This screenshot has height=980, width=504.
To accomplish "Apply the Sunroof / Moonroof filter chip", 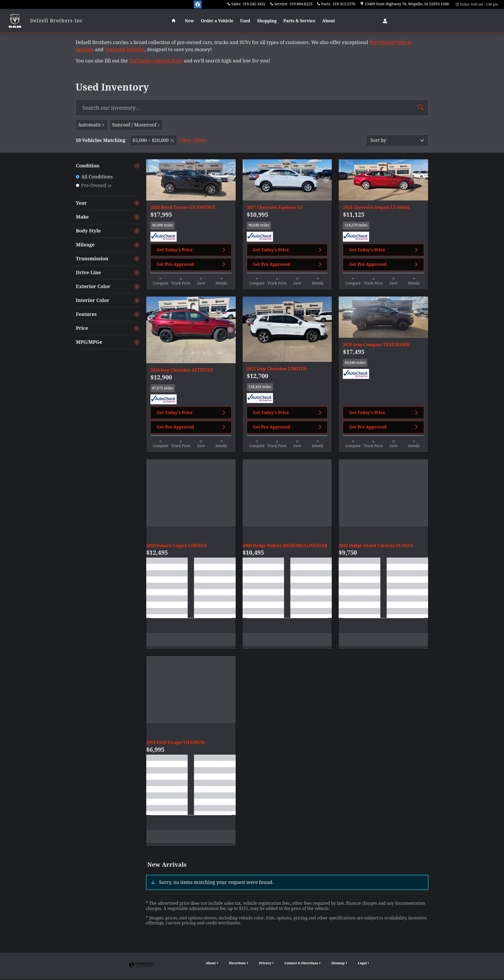I will pyautogui.click(x=136, y=125).
